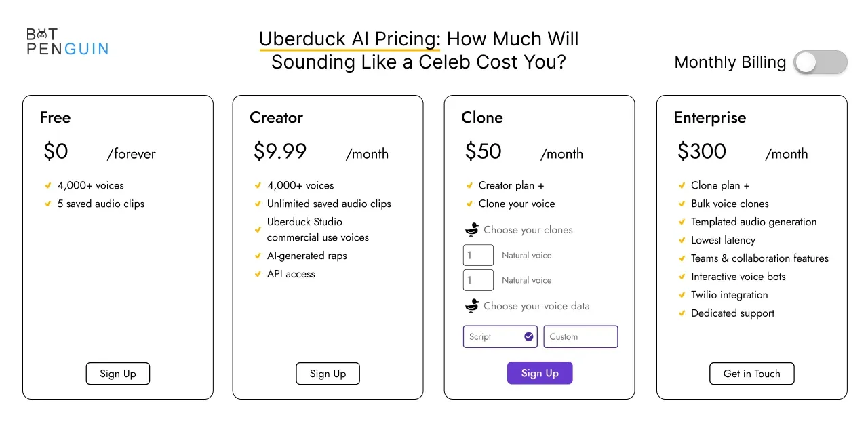Click the Uberduck AI Pricing underlined heading
The image size is (868, 426).
click(x=349, y=39)
